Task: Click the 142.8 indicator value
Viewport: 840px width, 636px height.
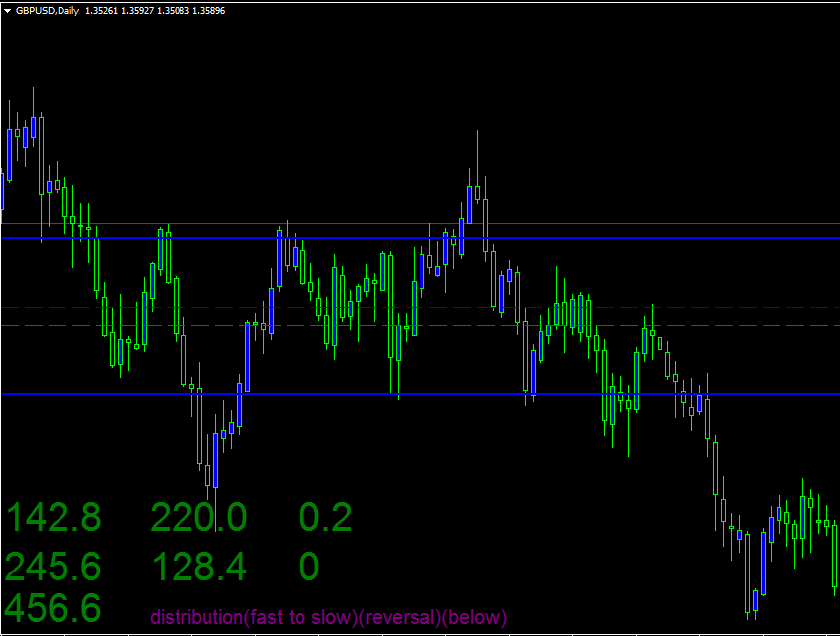Action: point(54,517)
